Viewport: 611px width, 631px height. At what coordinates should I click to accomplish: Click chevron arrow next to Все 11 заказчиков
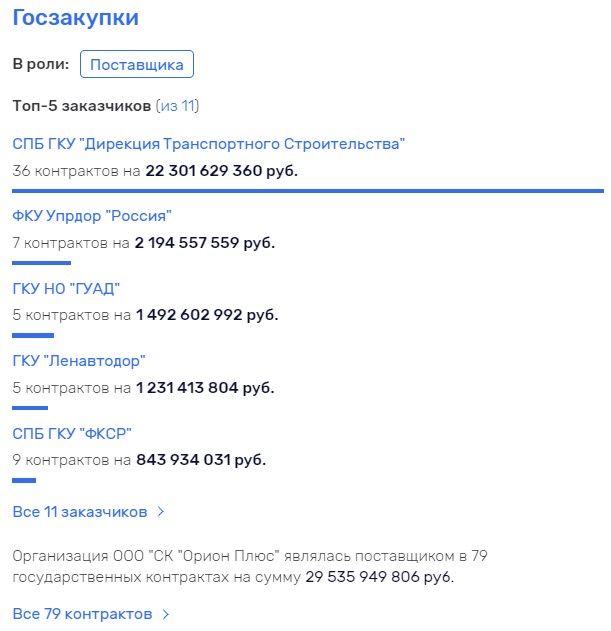[161, 512]
